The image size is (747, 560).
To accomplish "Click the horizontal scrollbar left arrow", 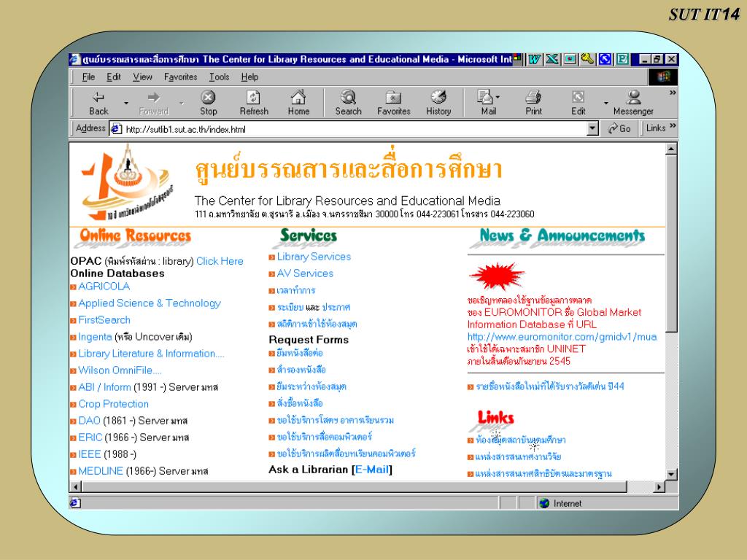I will (x=76, y=486).
